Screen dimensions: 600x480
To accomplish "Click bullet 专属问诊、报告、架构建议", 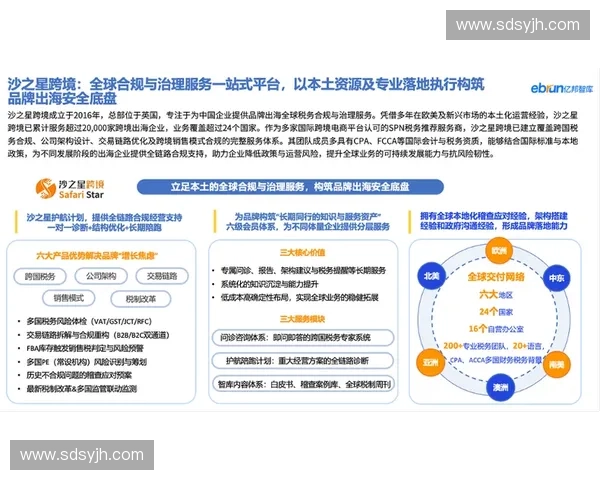I will [303, 270].
